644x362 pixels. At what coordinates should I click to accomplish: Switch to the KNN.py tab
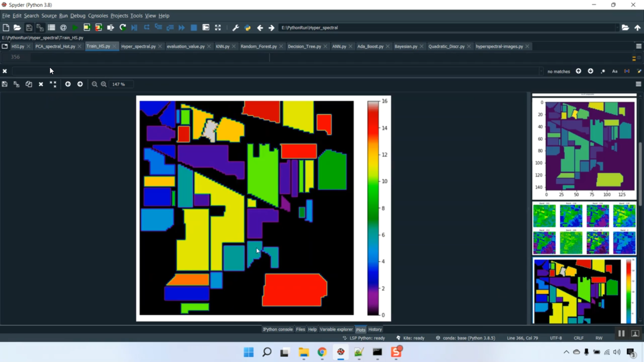(x=222, y=46)
